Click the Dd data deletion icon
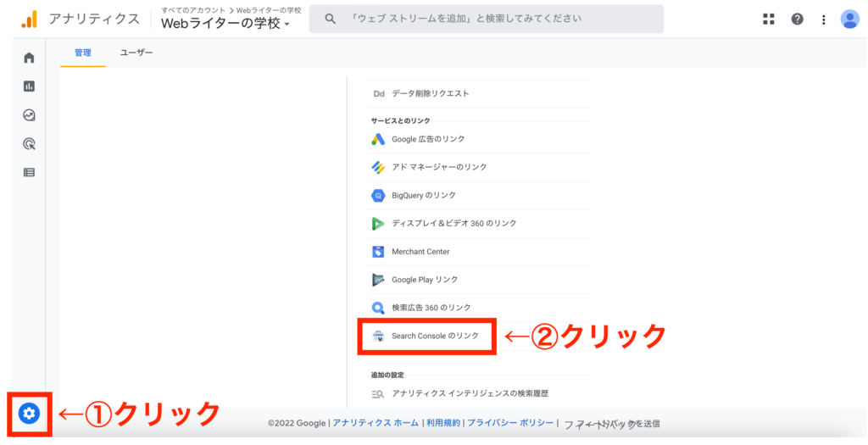This screenshot has width=868, height=445. coord(379,93)
